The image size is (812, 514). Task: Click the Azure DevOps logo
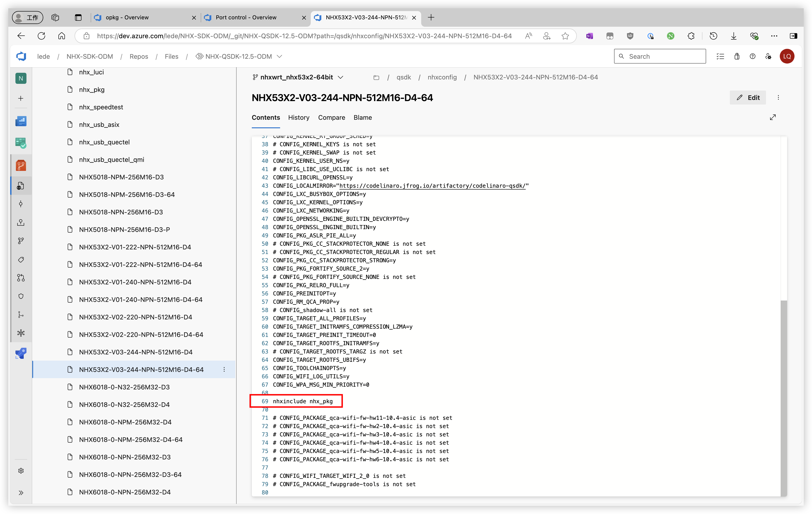[x=21, y=56]
